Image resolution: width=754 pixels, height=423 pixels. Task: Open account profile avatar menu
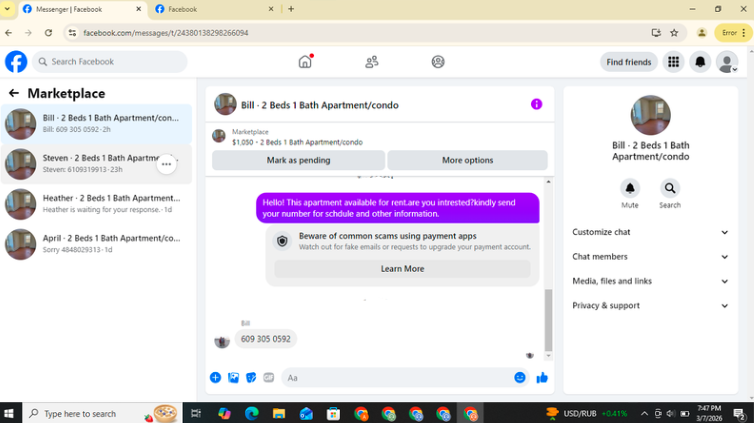[727, 62]
